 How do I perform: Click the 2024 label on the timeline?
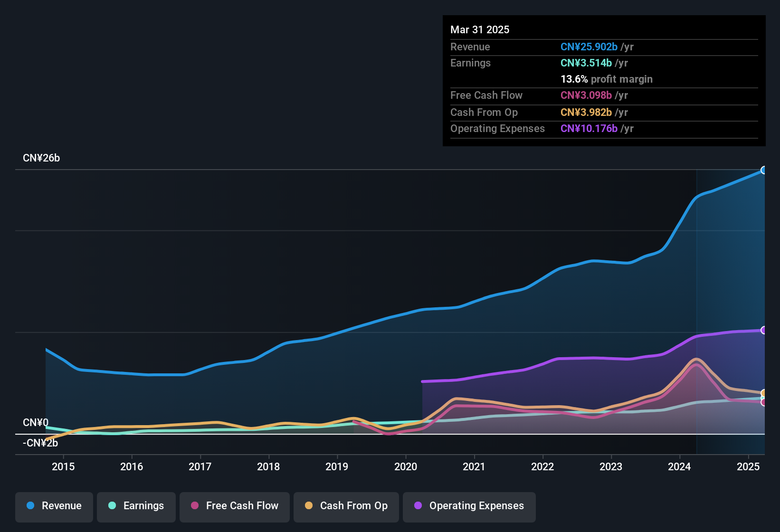click(679, 466)
